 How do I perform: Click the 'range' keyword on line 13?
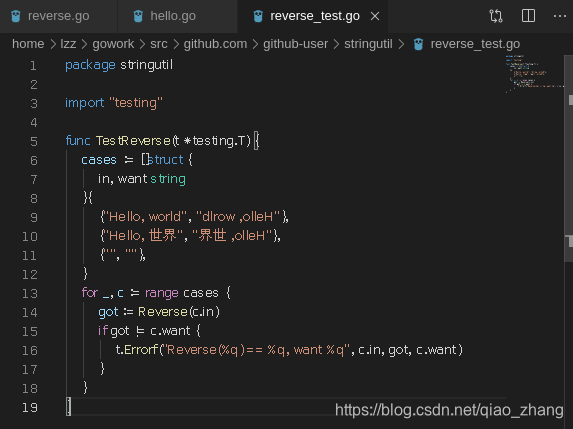[x=162, y=293]
